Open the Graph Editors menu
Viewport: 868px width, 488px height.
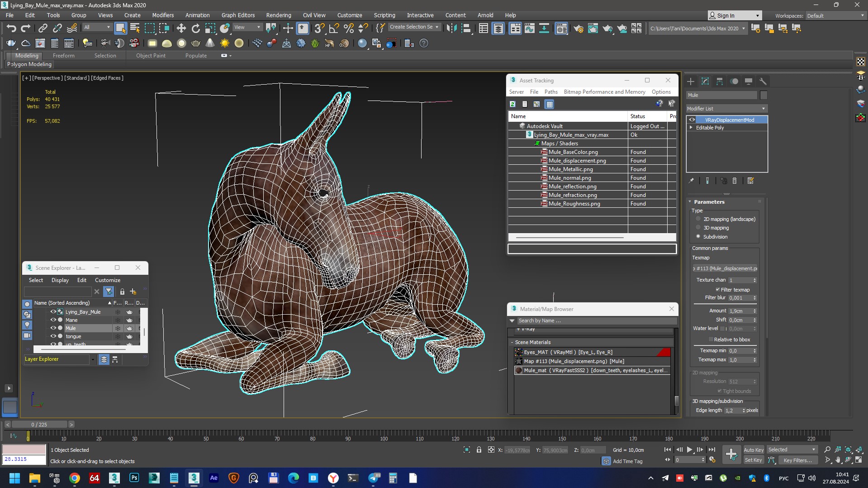point(238,15)
